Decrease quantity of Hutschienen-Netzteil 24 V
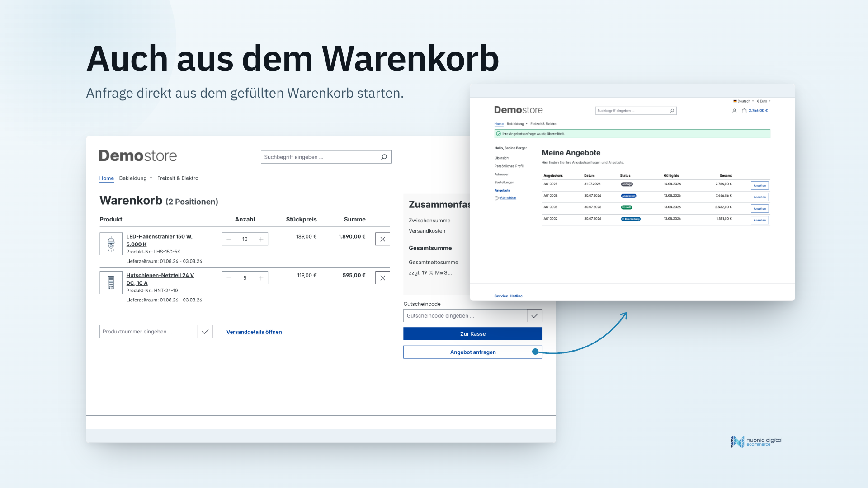Viewport: 868px width, 488px height. click(229, 278)
